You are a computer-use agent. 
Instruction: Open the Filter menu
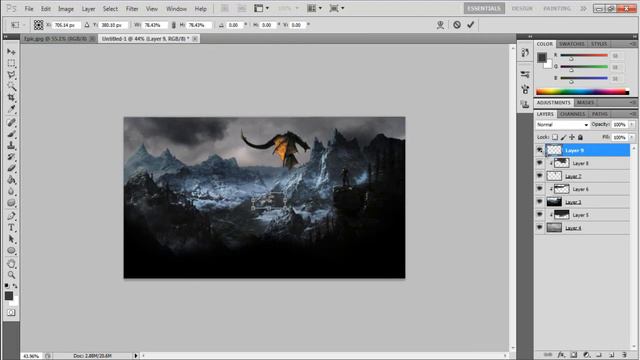coord(132,9)
